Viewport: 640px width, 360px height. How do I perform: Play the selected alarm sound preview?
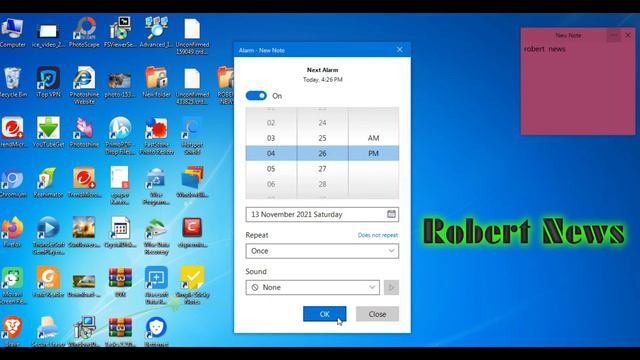391,287
